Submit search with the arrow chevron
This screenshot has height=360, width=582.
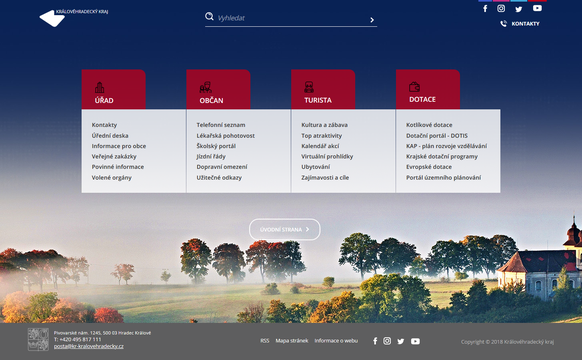372,20
